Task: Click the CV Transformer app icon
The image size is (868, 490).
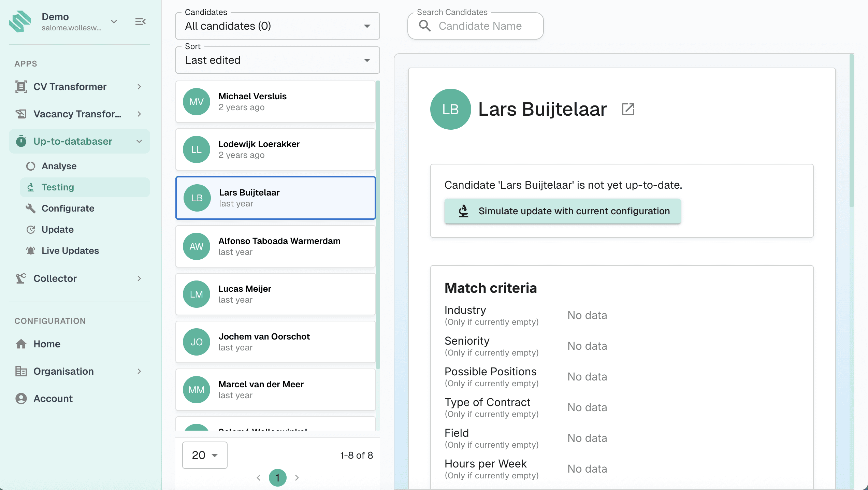Action: (21, 87)
